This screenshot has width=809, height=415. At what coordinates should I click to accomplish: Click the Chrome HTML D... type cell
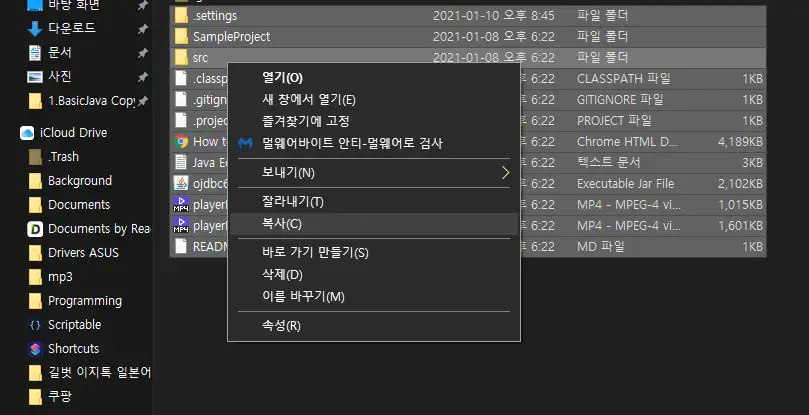coord(627,141)
